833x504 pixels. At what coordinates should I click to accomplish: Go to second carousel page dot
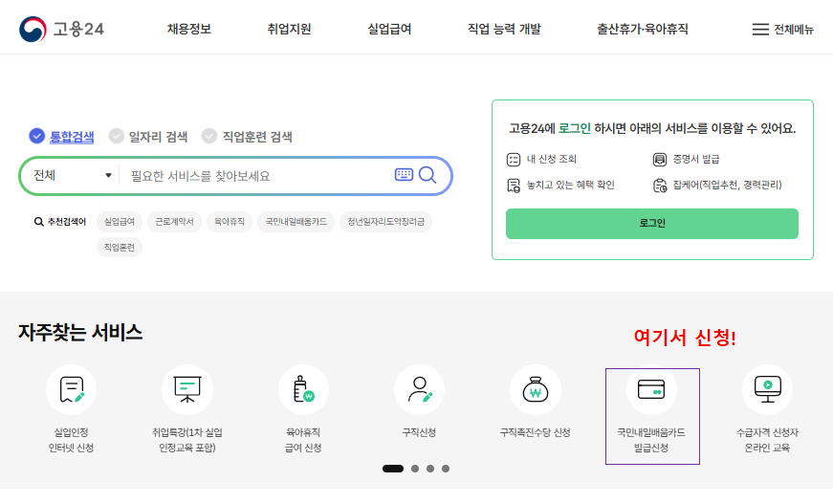[415, 469]
